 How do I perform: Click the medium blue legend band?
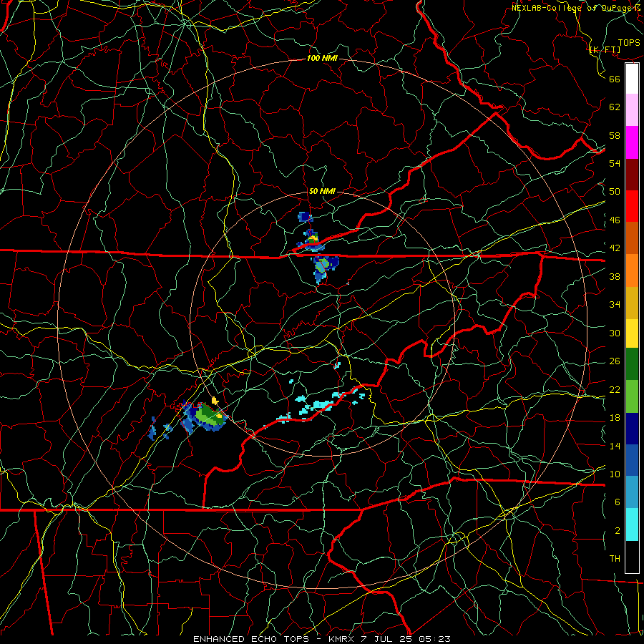[x=632, y=460]
